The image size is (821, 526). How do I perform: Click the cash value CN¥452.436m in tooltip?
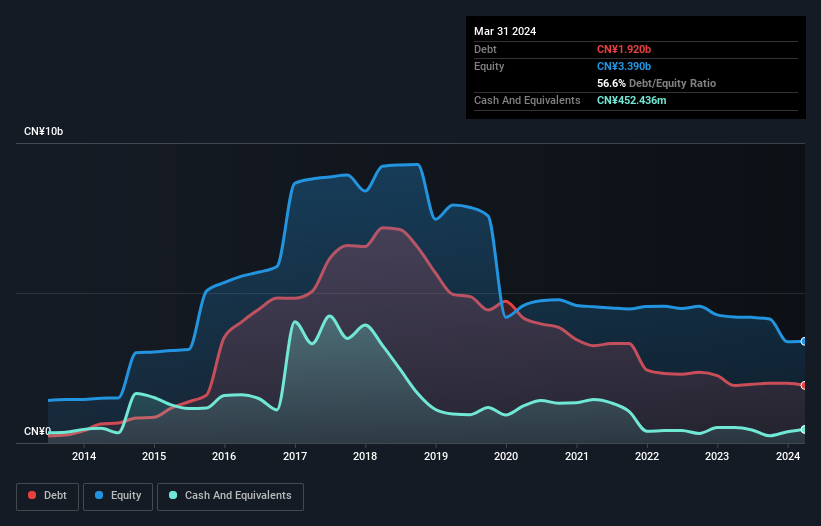(631, 100)
